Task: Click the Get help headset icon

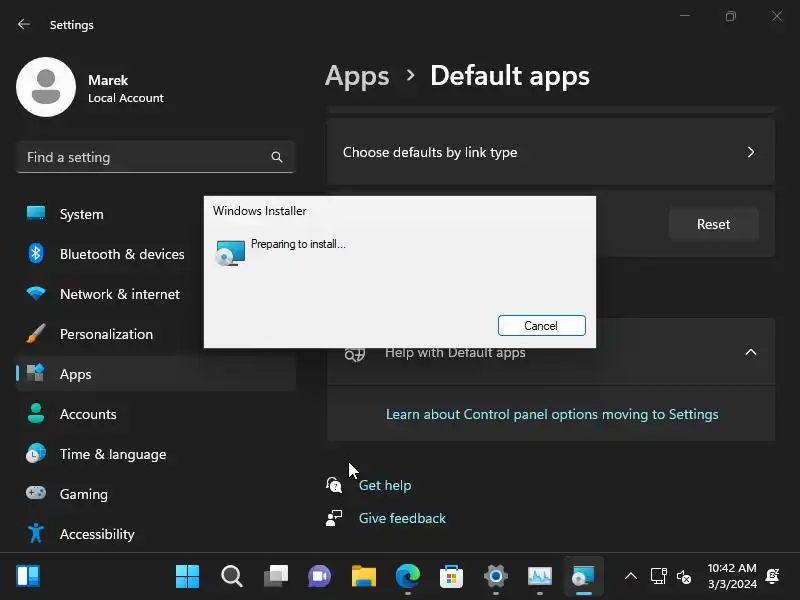Action: click(x=334, y=485)
